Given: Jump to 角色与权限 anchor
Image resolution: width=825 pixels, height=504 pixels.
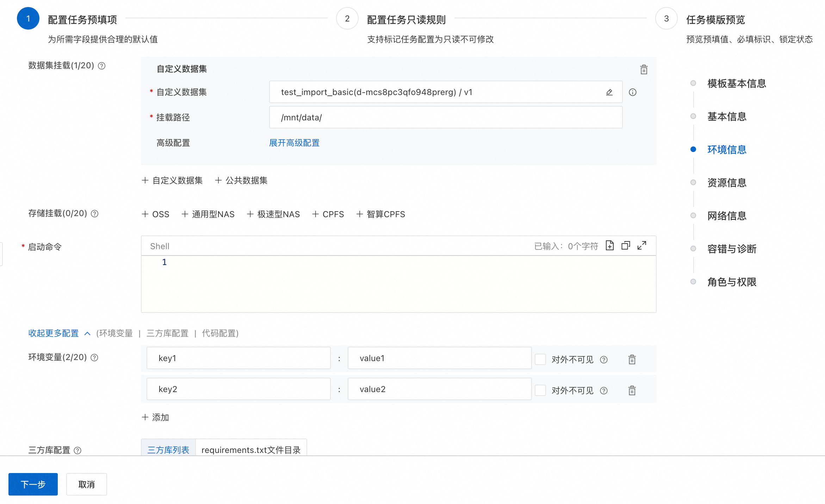Looking at the screenshot, I should 732,282.
